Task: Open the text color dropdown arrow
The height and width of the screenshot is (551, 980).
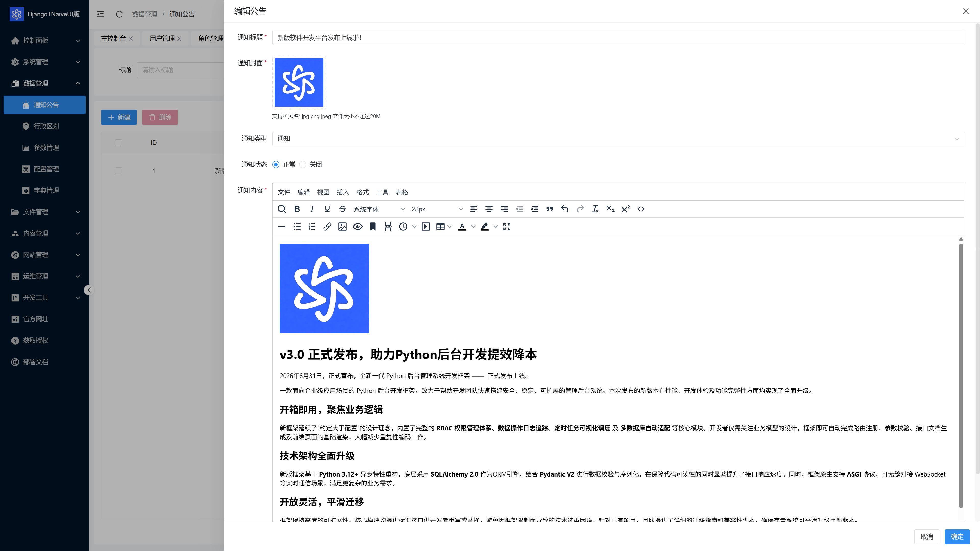Action: click(x=473, y=227)
